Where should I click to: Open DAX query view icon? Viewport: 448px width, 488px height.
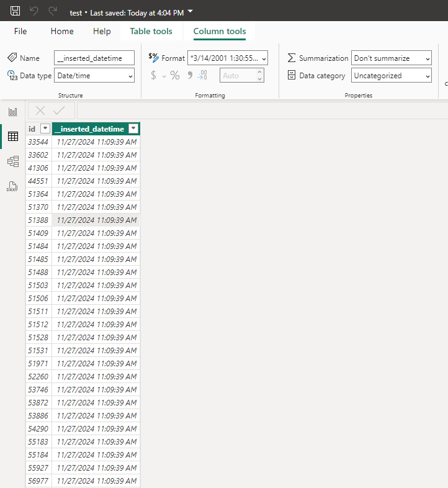tap(12, 186)
